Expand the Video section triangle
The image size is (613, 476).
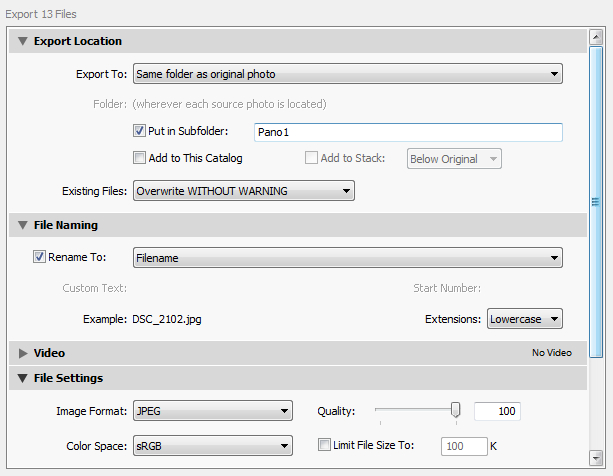[x=22, y=354]
